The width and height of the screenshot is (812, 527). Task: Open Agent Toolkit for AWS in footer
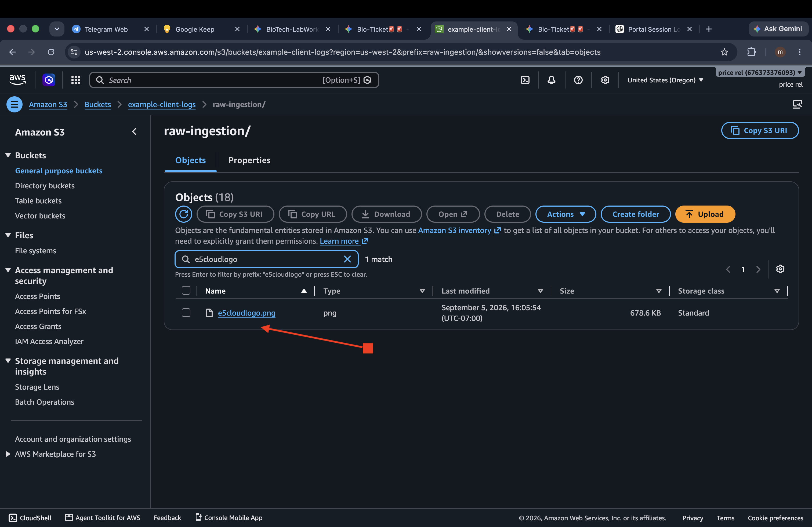point(102,517)
